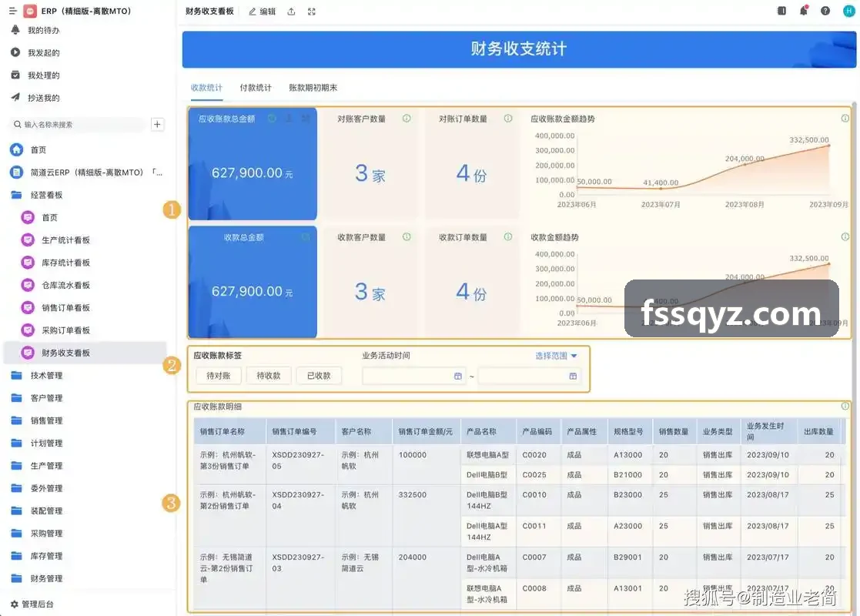
Task: Toggle the 待收款 label filter
Action: [x=268, y=376]
